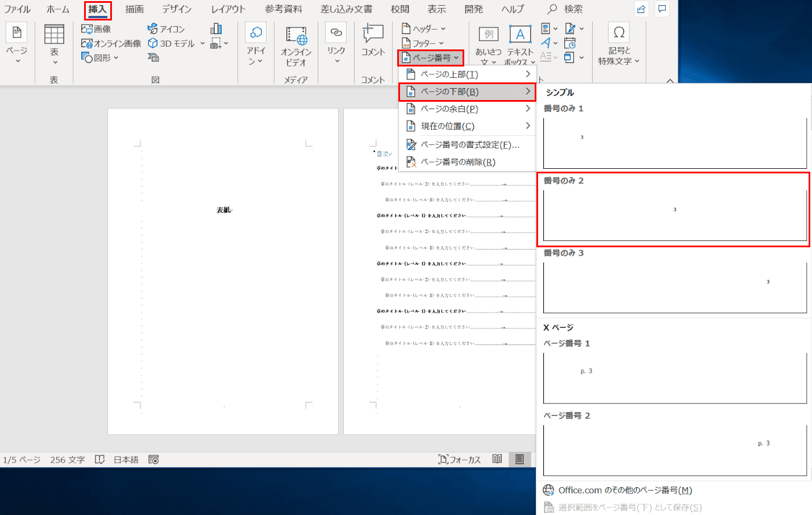Screen dimensions: 812x515
Task: Open the ページ dropdown in the ribbon
Action: click(x=16, y=43)
